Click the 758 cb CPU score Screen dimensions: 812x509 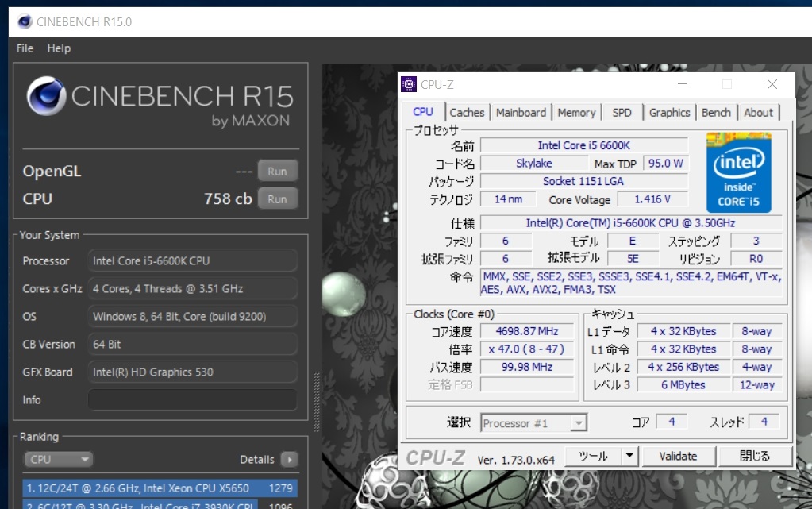tap(228, 199)
